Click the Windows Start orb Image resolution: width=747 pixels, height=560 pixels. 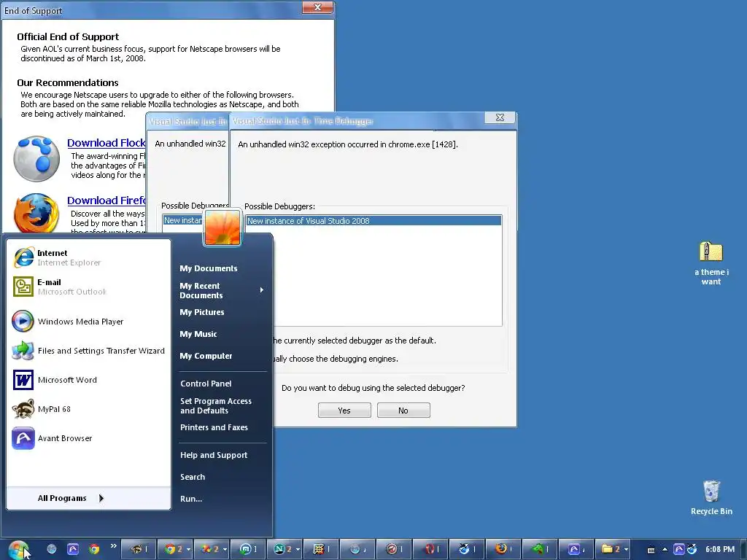(x=19, y=549)
